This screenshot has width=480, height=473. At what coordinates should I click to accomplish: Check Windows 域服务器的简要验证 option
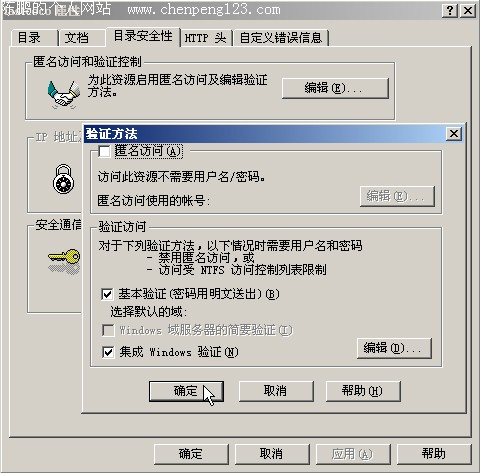pos(108,330)
